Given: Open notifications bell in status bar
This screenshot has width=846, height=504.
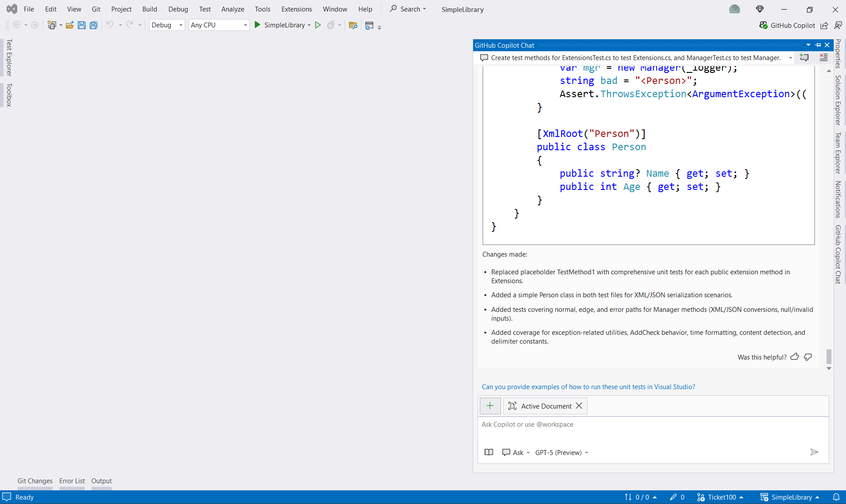Looking at the screenshot, I should pos(836,497).
